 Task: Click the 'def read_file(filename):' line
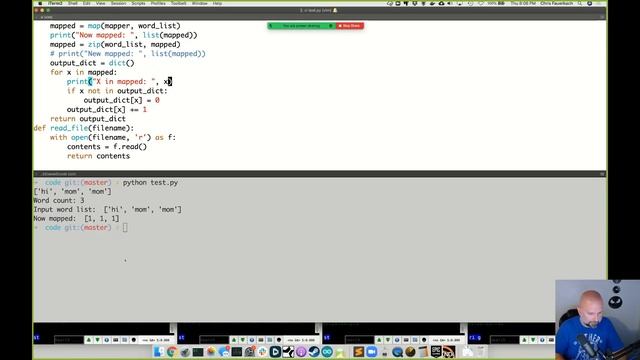click(x=84, y=128)
